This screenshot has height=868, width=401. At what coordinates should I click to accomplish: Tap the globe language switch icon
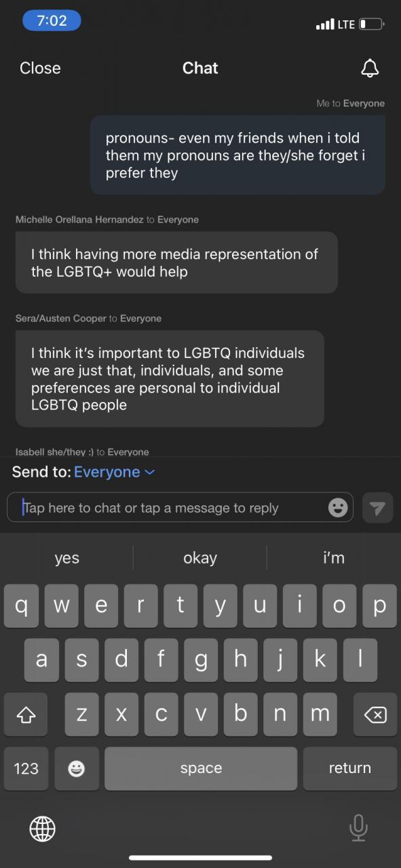tap(42, 828)
